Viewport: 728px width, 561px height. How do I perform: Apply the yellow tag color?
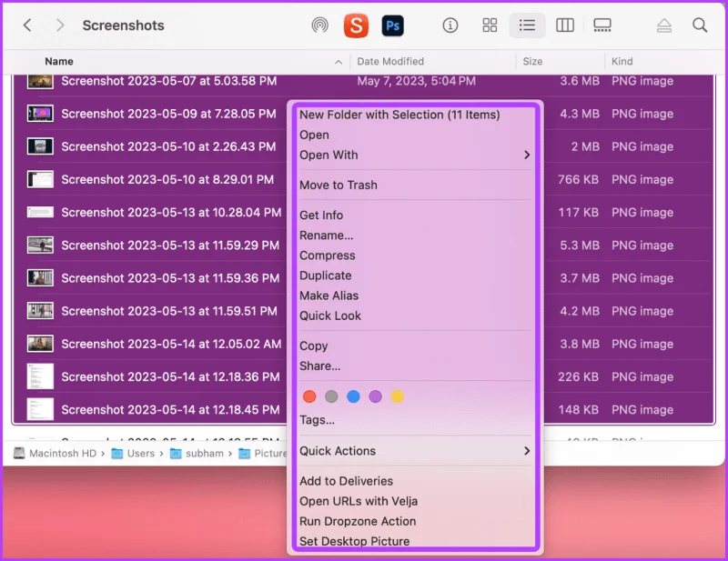pyautogui.click(x=398, y=396)
